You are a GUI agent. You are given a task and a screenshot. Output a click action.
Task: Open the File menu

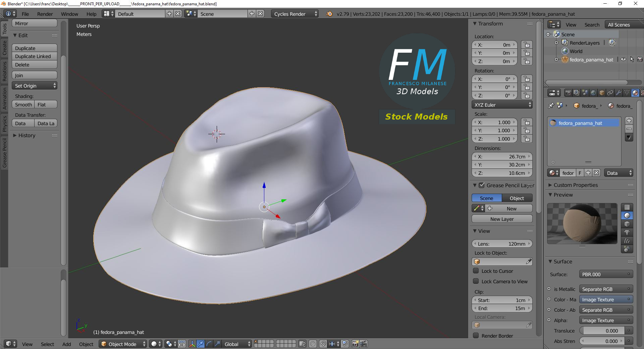point(25,14)
